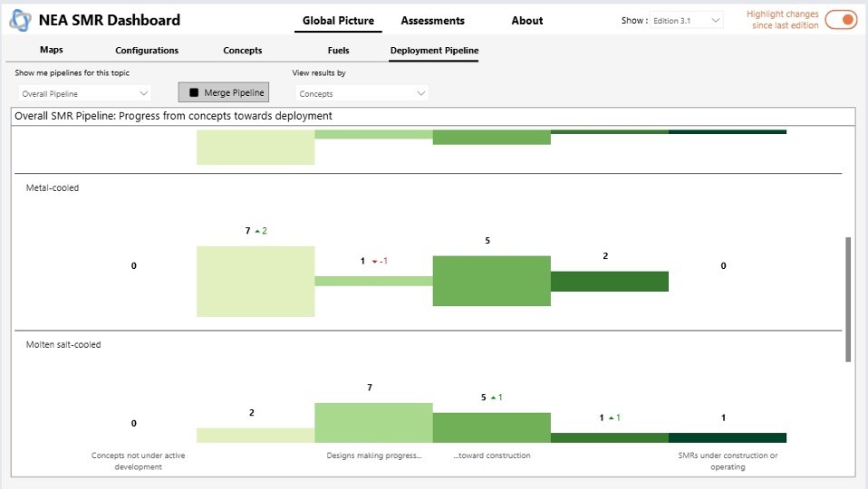Click the black square icon in Merge Pipeline
This screenshot has height=489, width=868.
[194, 92]
